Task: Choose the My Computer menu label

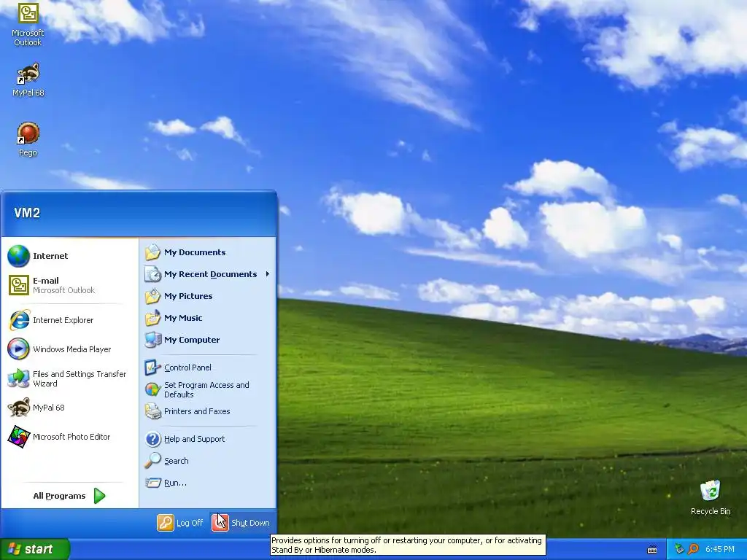Action: (x=192, y=340)
